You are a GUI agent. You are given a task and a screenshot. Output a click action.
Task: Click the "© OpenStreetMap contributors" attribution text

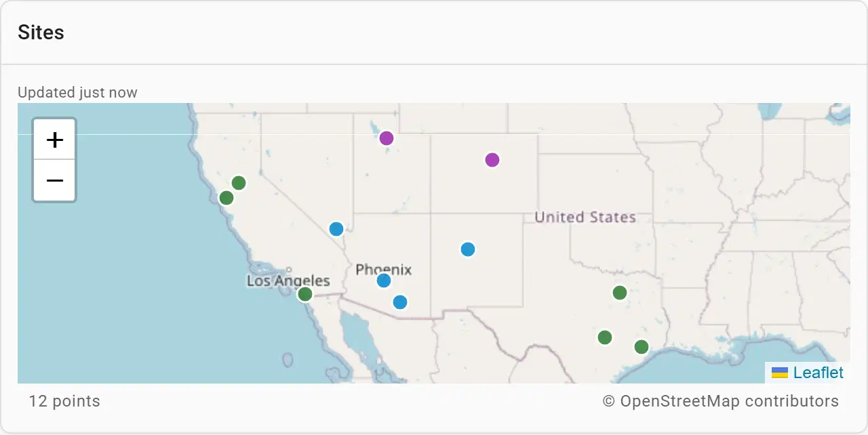(x=721, y=401)
